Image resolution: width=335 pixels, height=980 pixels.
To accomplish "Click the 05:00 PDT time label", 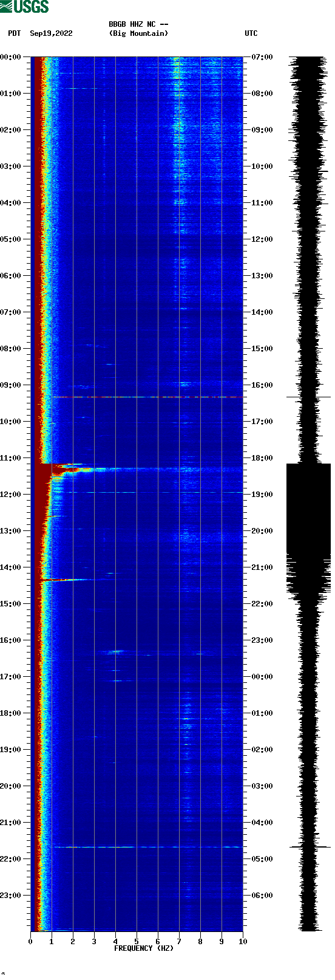I will [x=11, y=239].
